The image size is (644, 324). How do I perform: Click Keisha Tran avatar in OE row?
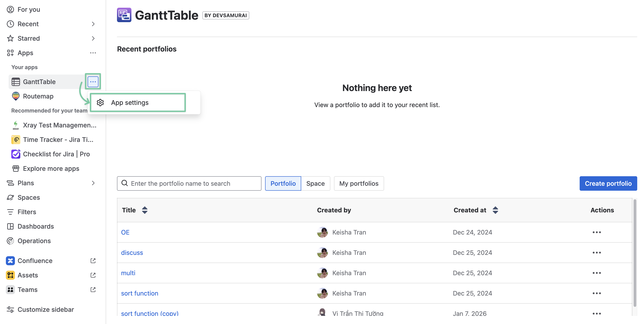coord(322,232)
